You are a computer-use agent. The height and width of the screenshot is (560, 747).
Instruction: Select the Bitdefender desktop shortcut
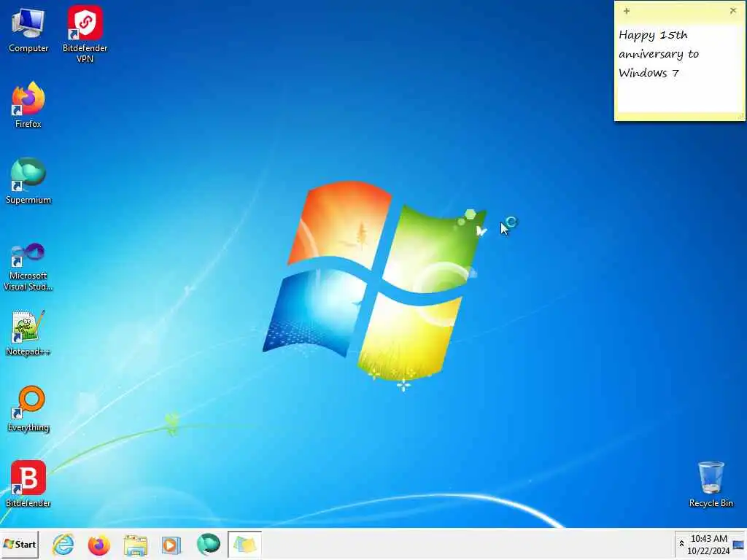coord(28,484)
